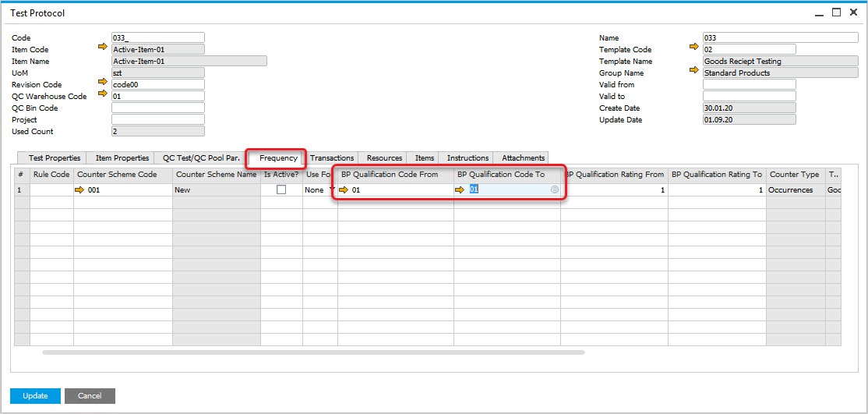This screenshot has width=868, height=414.
Task: Open choose-from-list icon in BP Qualification Code To
Action: coord(554,189)
